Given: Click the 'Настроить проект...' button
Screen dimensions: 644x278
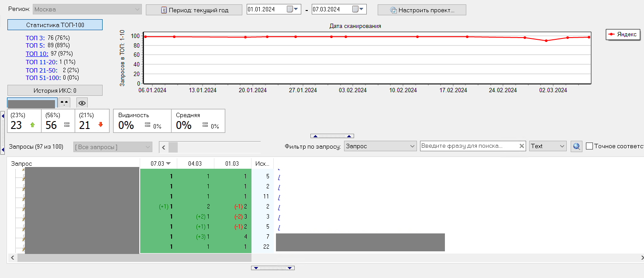Looking at the screenshot, I should coord(421,10).
